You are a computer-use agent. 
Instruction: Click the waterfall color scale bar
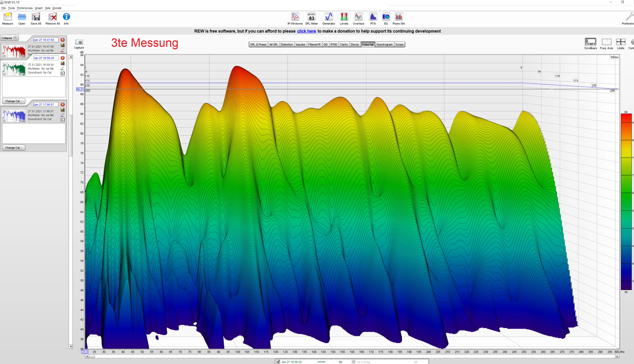[626, 202]
